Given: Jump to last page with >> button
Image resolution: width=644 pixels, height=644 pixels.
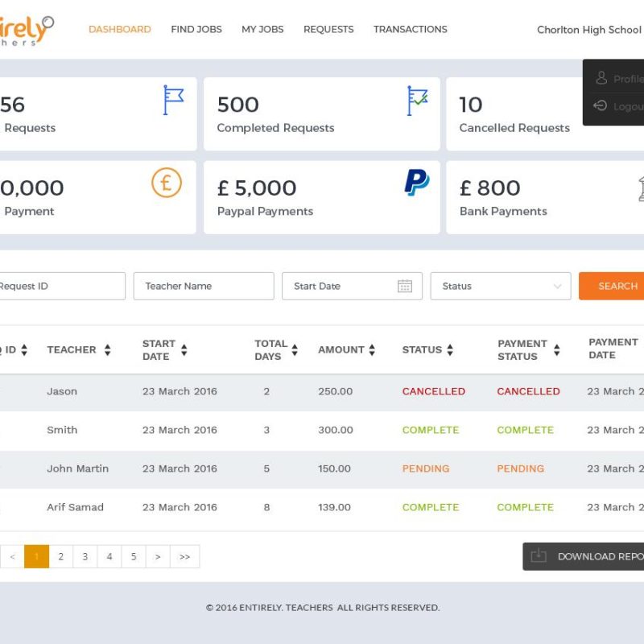Looking at the screenshot, I should point(184,557).
